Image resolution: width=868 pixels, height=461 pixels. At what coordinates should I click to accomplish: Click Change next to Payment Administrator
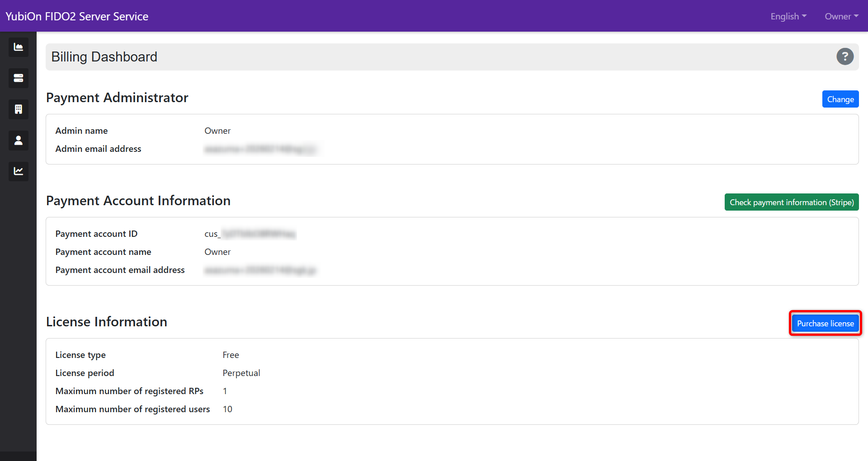tap(840, 99)
